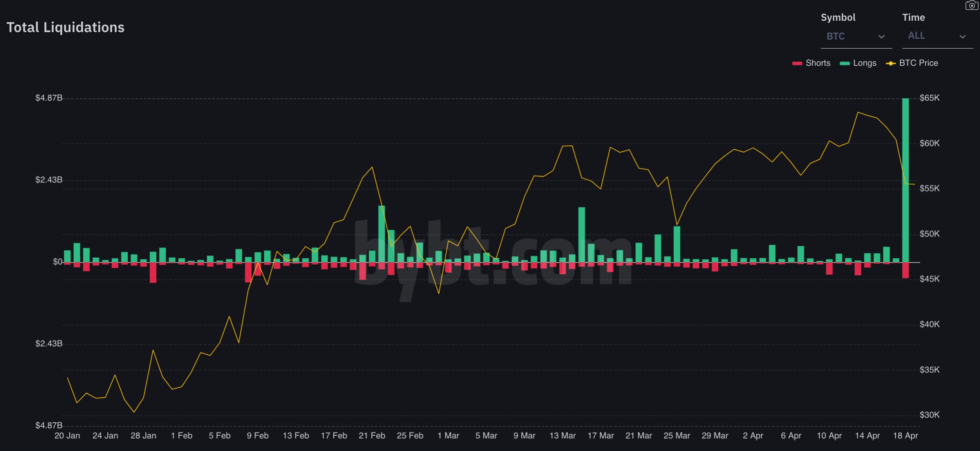Click the yellow BTC Price marker icon
Viewport: 980px width, 451px height.
(x=890, y=63)
